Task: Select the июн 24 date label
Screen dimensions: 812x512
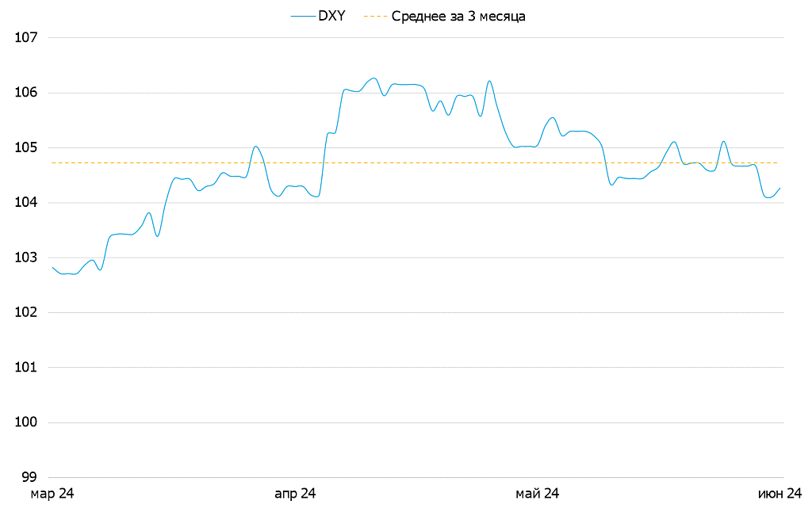Action: point(780,495)
